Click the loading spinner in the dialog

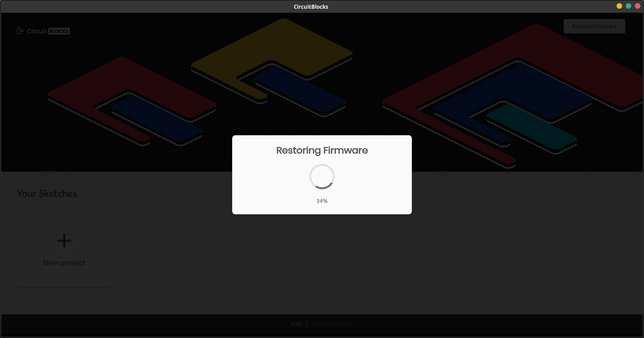[x=322, y=177]
